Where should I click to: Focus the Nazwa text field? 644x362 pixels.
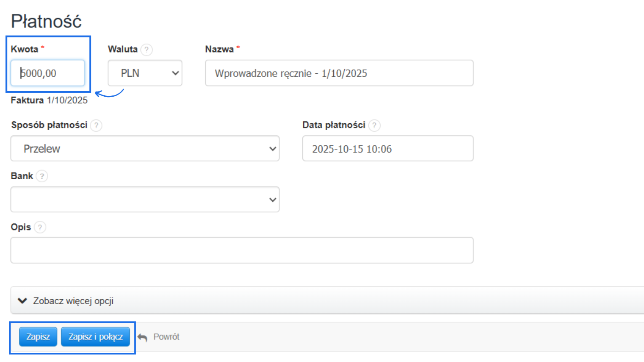pyautogui.click(x=339, y=73)
